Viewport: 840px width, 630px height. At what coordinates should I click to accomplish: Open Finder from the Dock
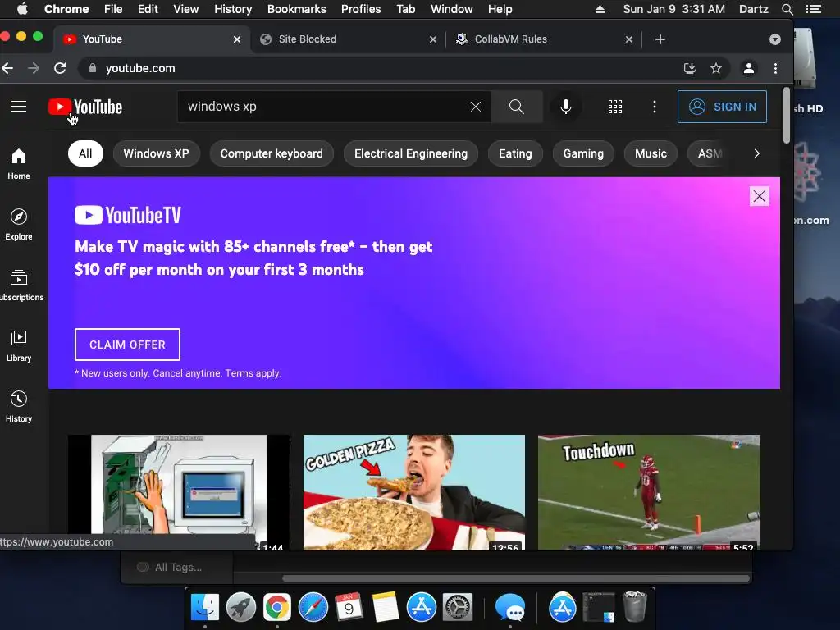pos(204,607)
